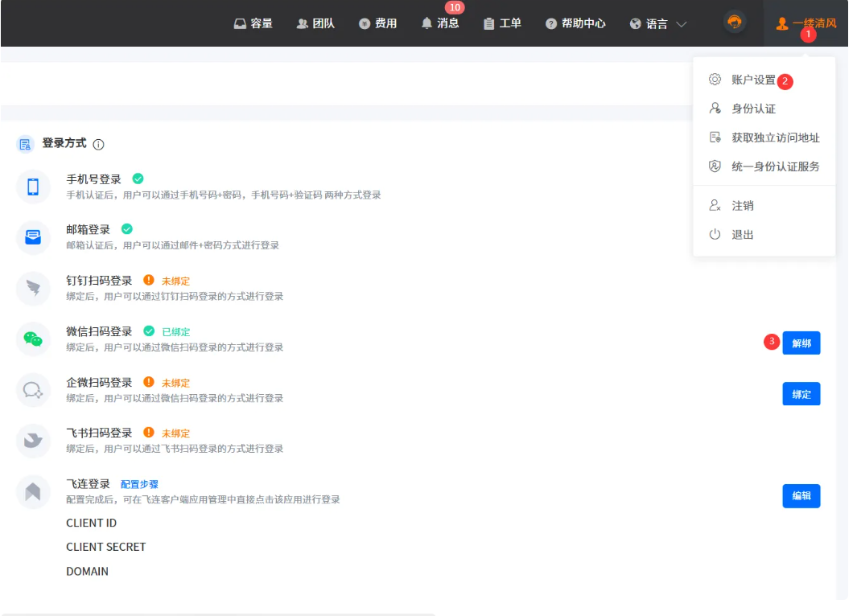Select 账户设置 from the user menu
The width and height of the screenshot is (857, 616).
(753, 80)
